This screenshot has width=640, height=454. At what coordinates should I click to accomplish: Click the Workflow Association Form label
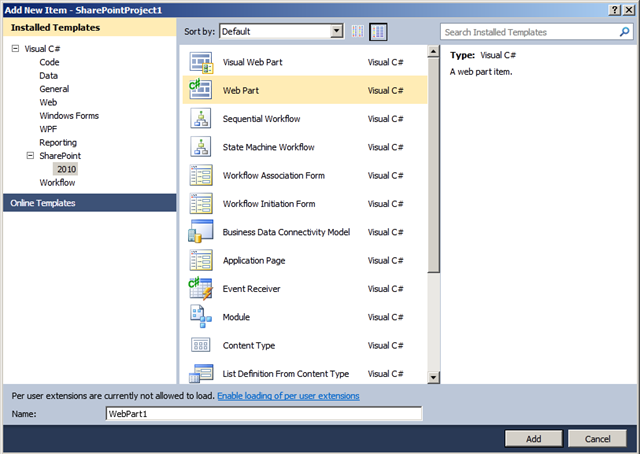tap(273, 175)
